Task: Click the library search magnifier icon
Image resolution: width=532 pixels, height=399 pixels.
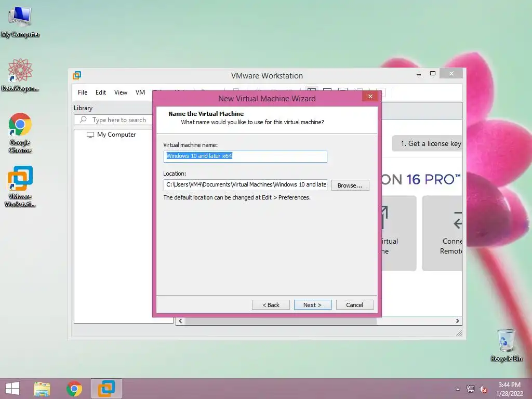Action: point(83,119)
